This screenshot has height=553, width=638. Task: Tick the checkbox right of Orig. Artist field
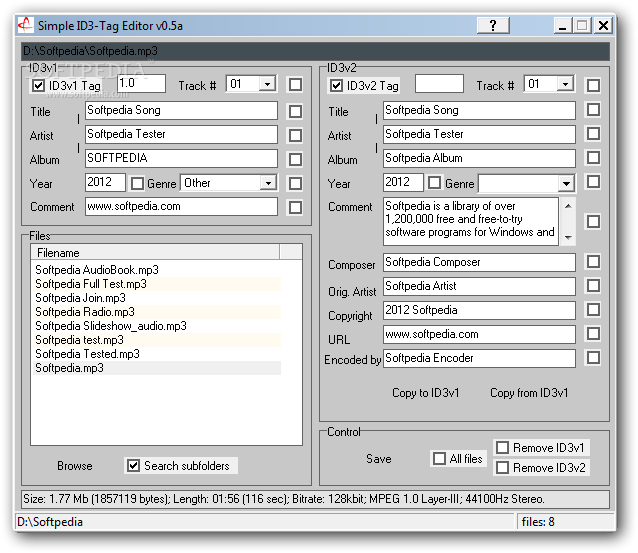pyautogui.click(x=593, y=286)
